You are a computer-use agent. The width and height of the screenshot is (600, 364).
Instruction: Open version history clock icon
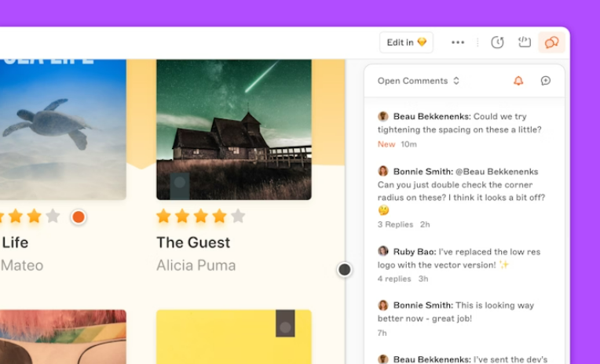coord(497,42)
